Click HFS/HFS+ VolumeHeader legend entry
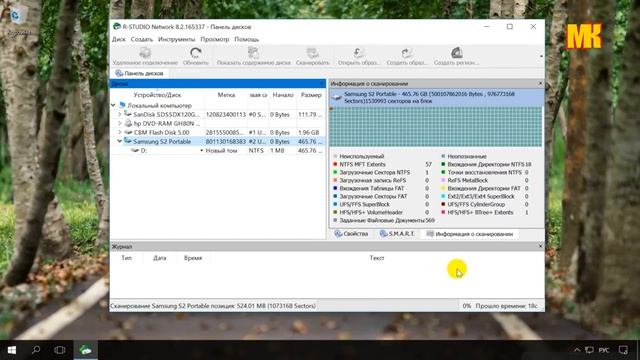The image size is (640, 360). [371, 212]
